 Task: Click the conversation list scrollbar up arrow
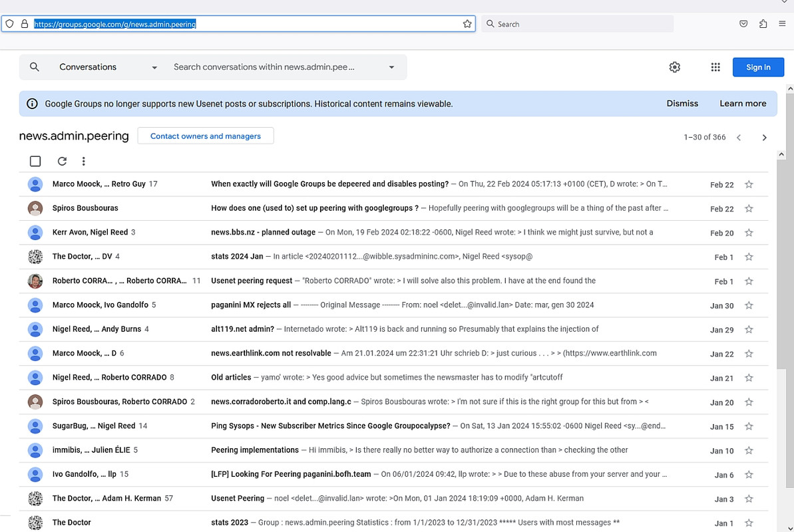781,154
